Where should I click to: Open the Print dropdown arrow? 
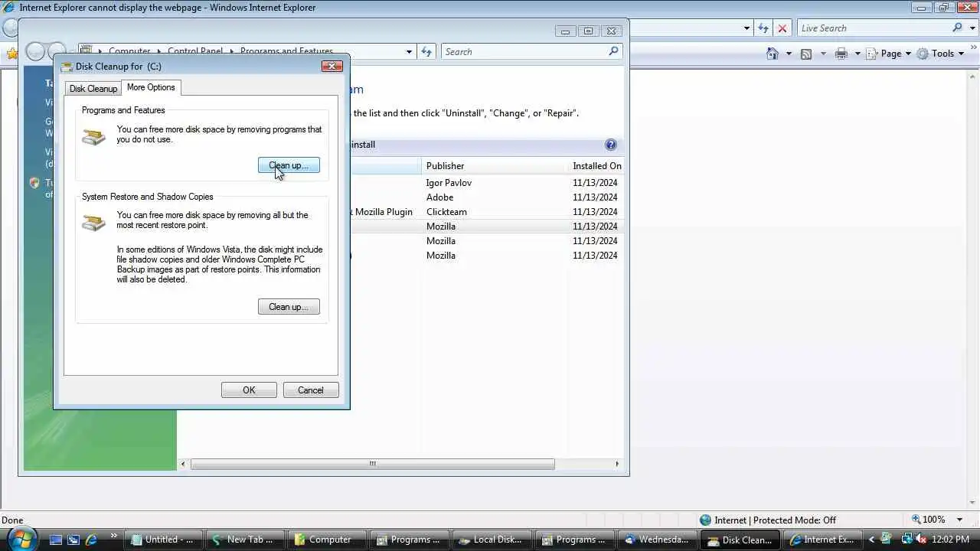[x=857, y=54]
